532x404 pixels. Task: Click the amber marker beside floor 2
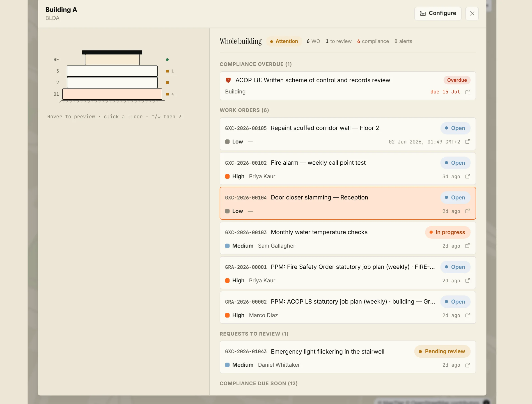coord(167,82)
